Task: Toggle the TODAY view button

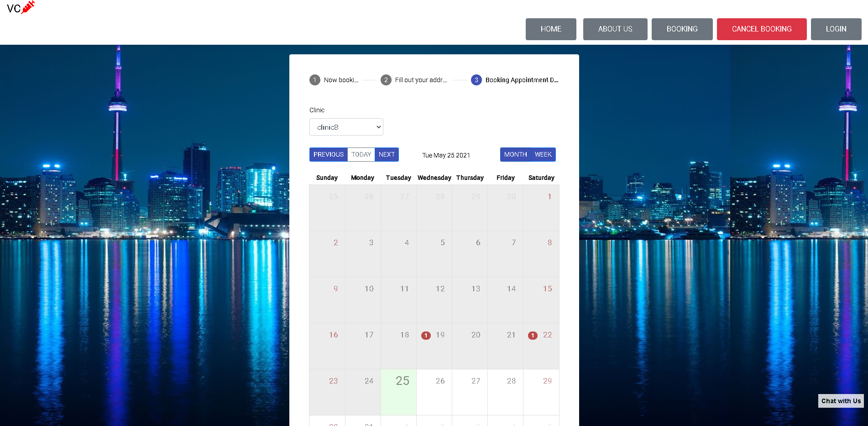Action: click(361, 154)
